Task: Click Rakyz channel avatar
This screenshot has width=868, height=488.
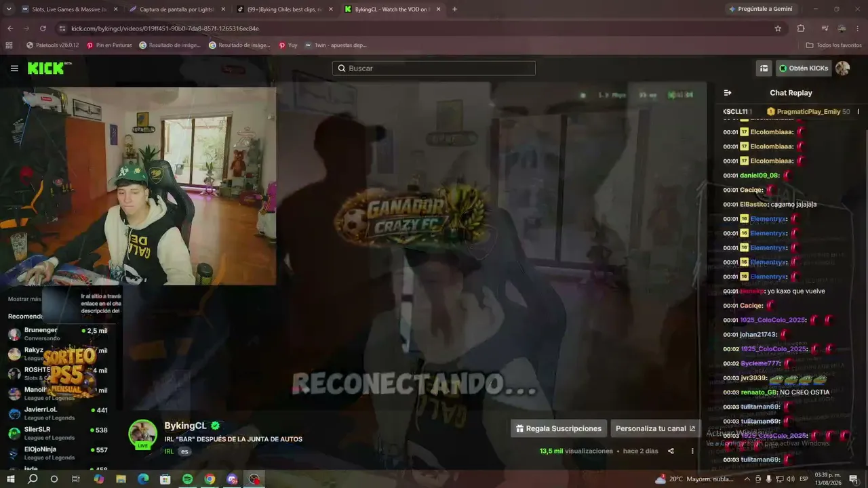Action: coord(14,354)
